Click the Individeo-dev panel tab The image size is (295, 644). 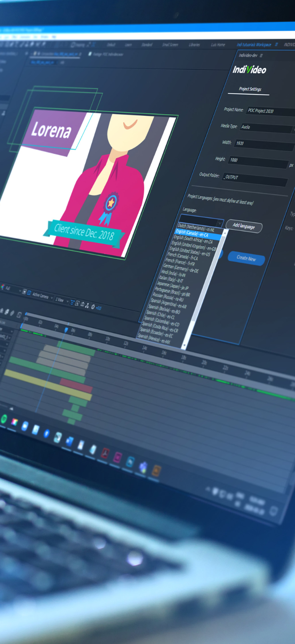click(x=248, y=55)
